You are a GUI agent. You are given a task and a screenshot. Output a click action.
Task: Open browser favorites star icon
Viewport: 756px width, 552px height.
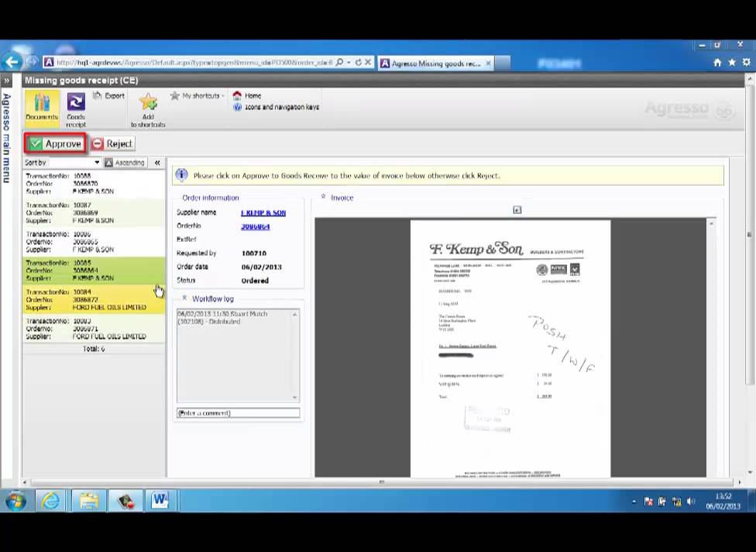[732, 62]
